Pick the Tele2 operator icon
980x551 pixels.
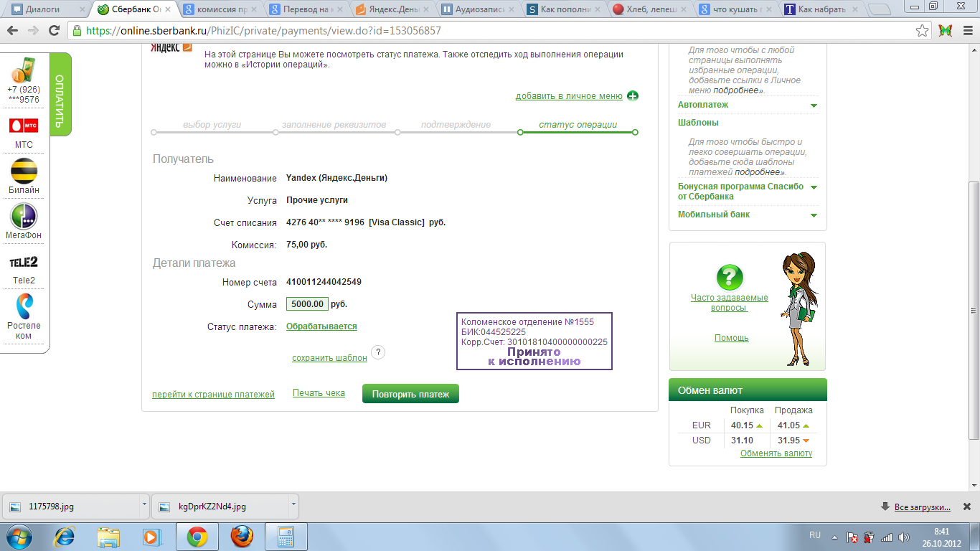[x=24, y=262]
